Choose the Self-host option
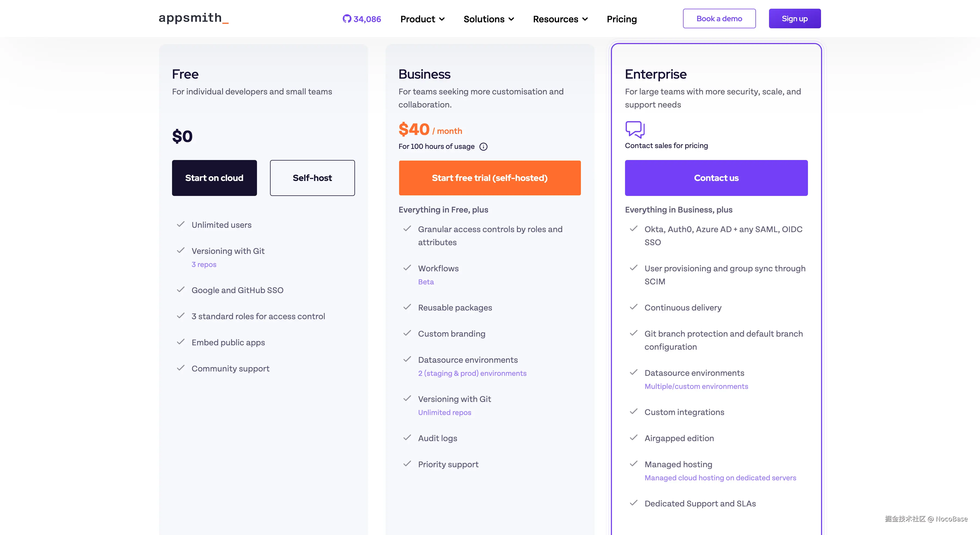Viewport: 980px width, 535px height. [312, 178]
